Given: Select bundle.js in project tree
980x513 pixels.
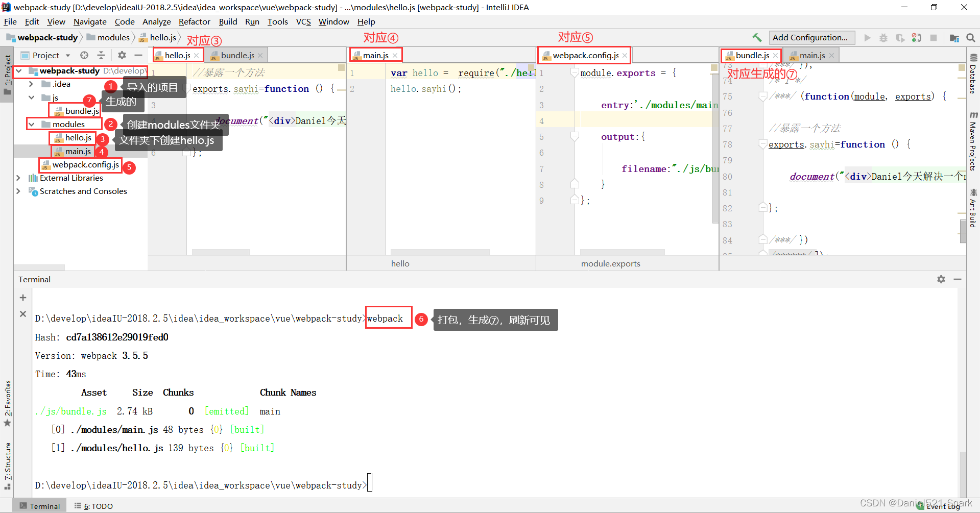Looking at the screenshot, I should coord(77,111).
